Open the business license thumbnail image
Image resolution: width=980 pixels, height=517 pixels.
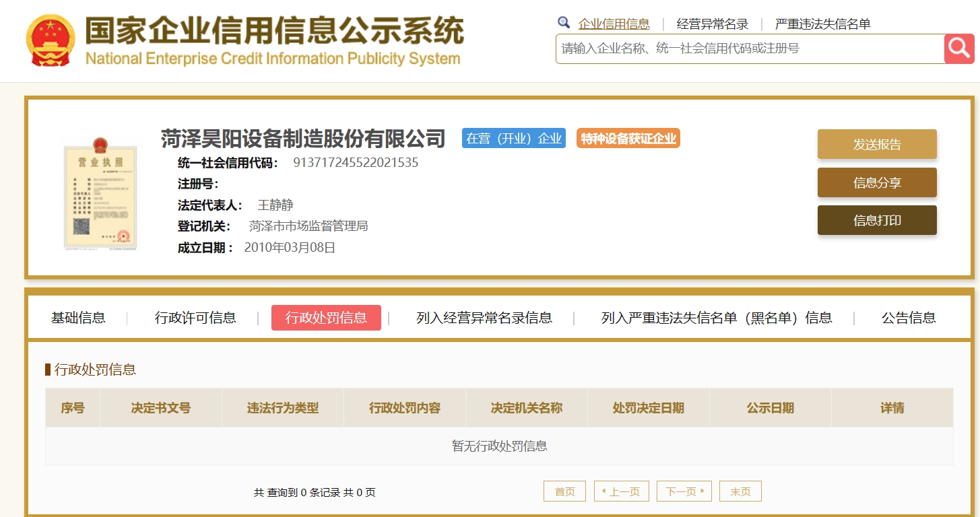pyautogui.click(x=100, y=194)
